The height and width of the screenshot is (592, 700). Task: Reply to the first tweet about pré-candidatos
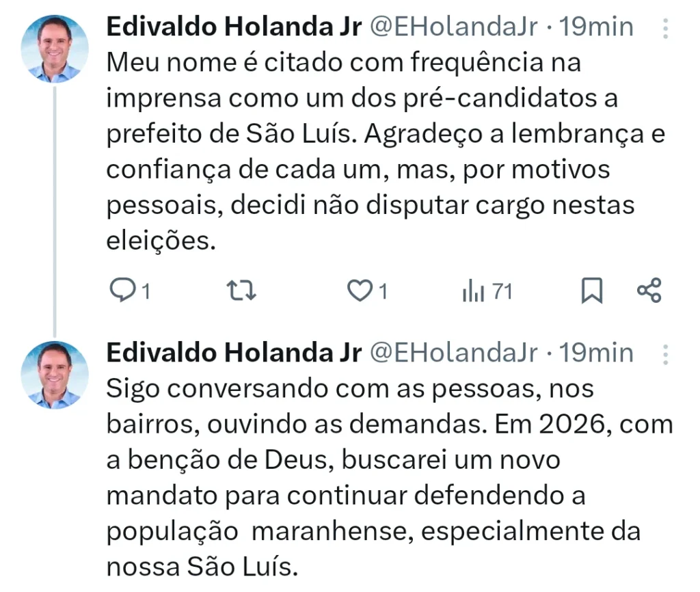click(123, 292)
